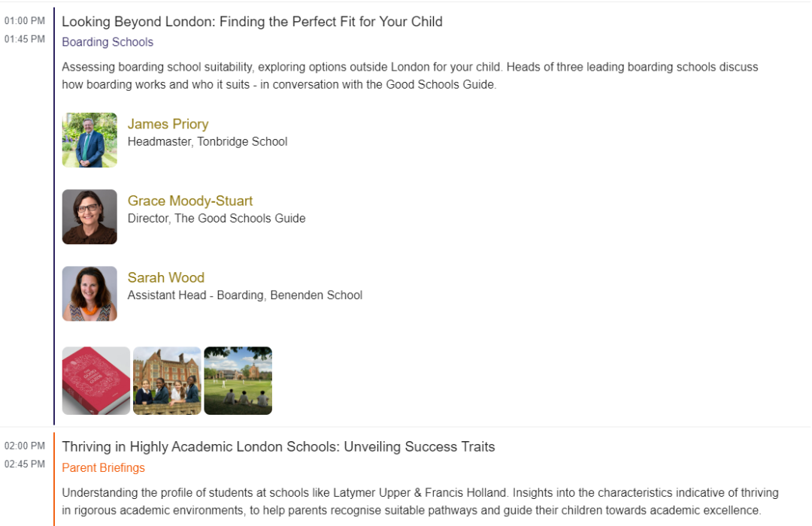Viewport: 812px width, 526px height.
Task: Click the Assistant Head Boarding, Benenden School subtitle
Action: (245, 295)
